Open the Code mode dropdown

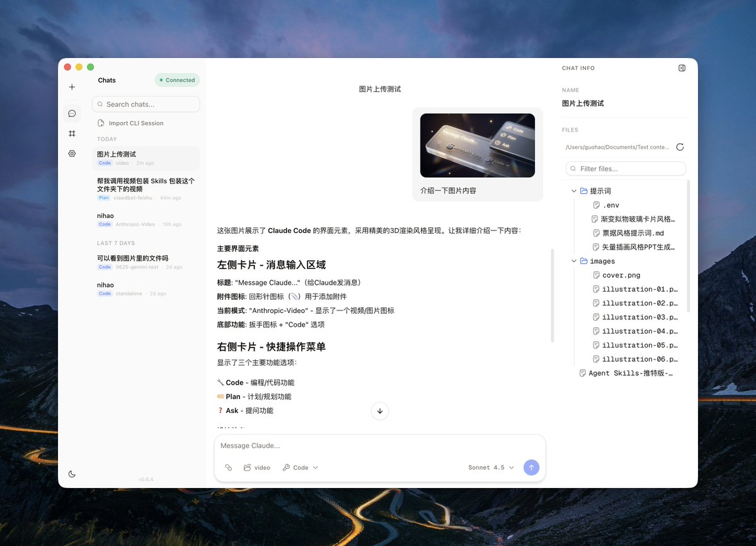coord(301,468)
